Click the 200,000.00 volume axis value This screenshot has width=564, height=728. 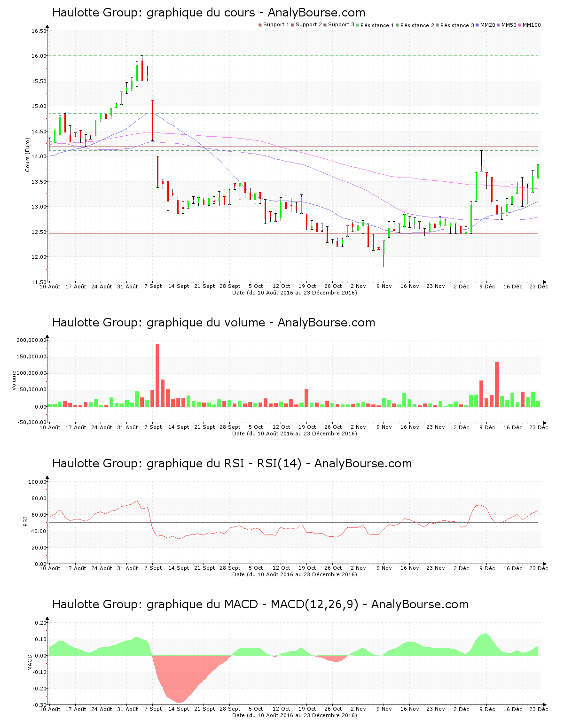pos(31,340)
